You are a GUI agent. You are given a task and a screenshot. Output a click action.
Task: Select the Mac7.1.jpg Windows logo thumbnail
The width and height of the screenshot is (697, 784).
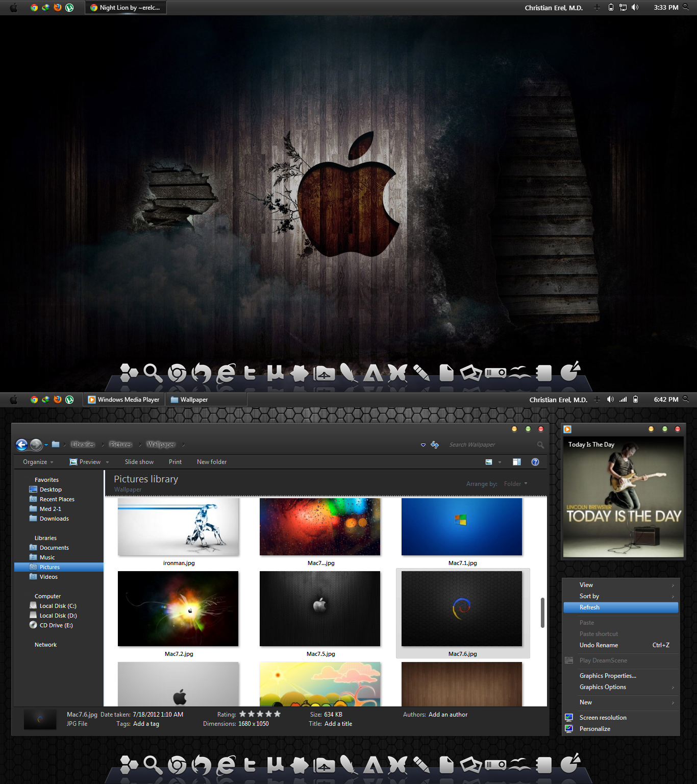462,527
